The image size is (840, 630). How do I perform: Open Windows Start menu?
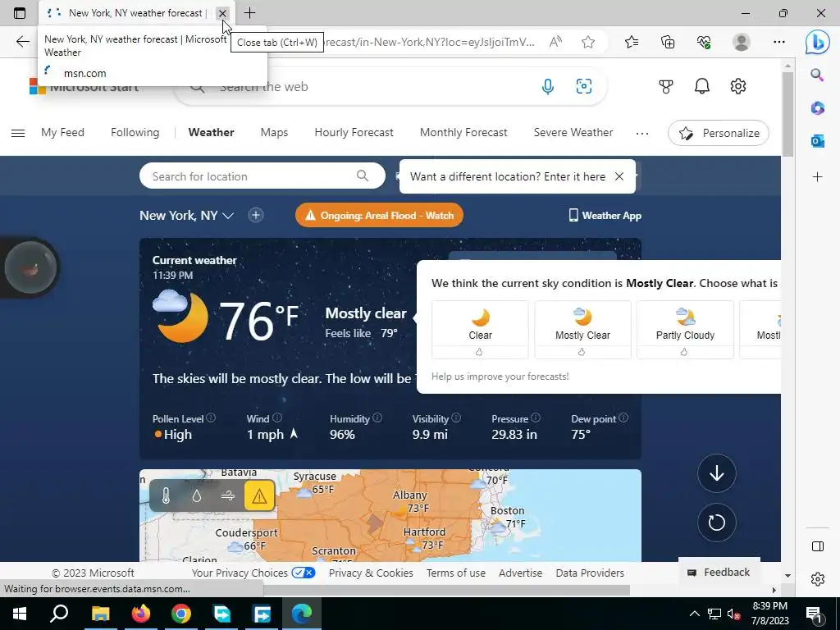20,614
